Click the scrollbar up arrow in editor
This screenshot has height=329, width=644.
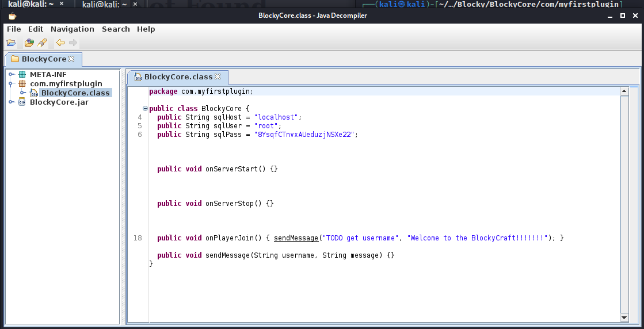click(624, 91)
